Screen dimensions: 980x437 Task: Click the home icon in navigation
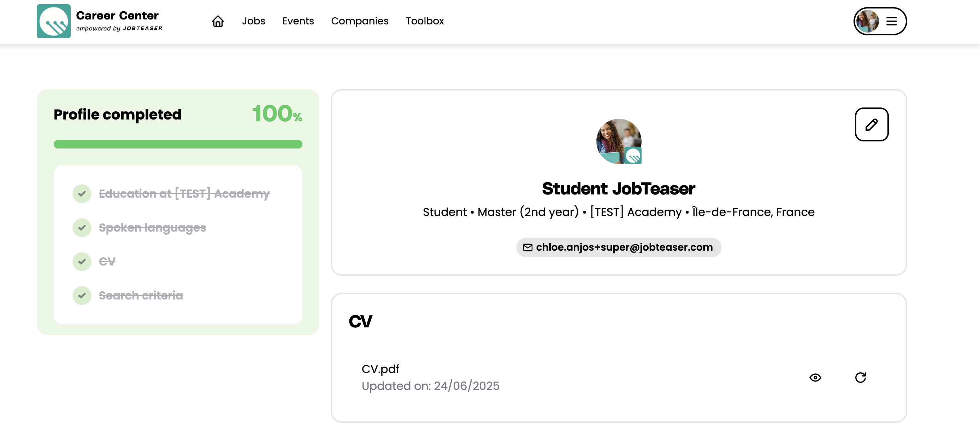218,21
